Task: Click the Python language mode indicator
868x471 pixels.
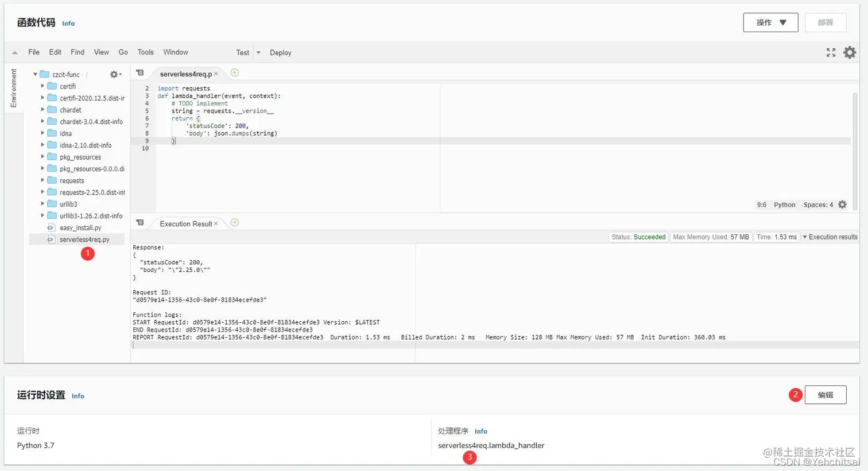Action: pyautogui.click(x=784, y=205)
